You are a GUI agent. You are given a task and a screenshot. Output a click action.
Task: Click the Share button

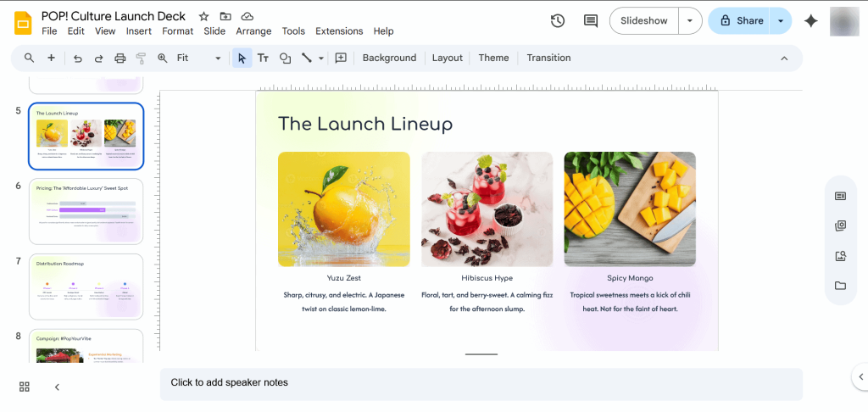[x=739, y=21]
